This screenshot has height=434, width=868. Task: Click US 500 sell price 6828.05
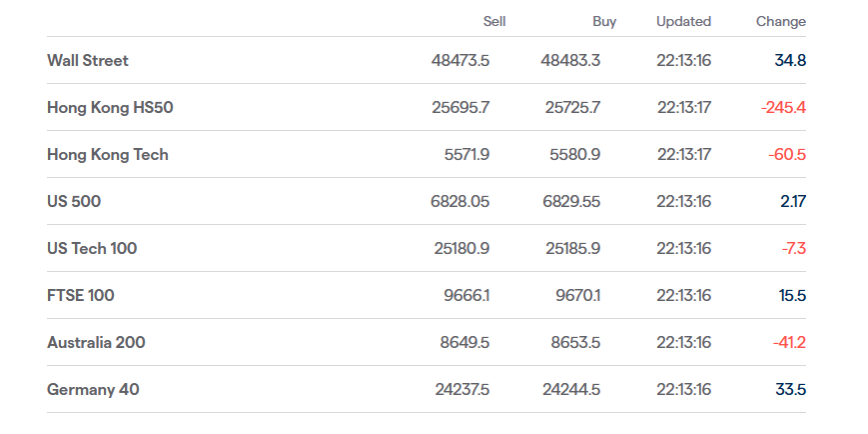click(459, 202)
